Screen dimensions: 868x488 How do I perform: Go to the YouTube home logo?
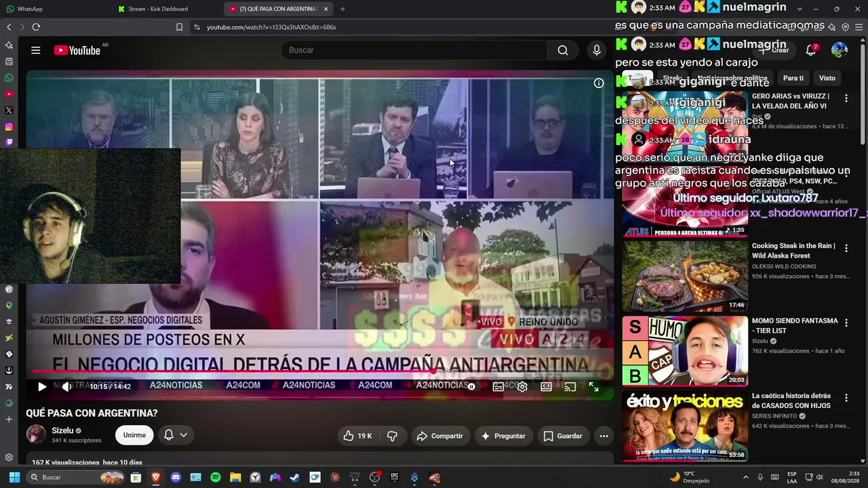[77, 50]
